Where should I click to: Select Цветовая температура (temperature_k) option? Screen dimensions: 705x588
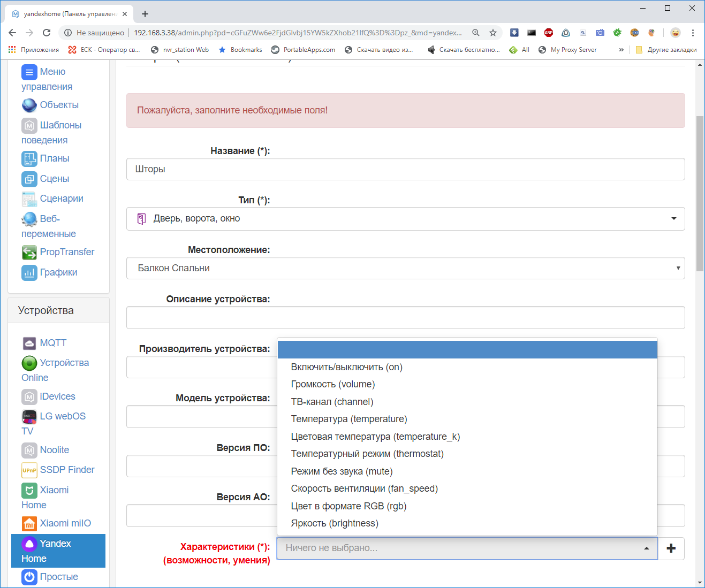pyautogui.click(x=467, y=437)
